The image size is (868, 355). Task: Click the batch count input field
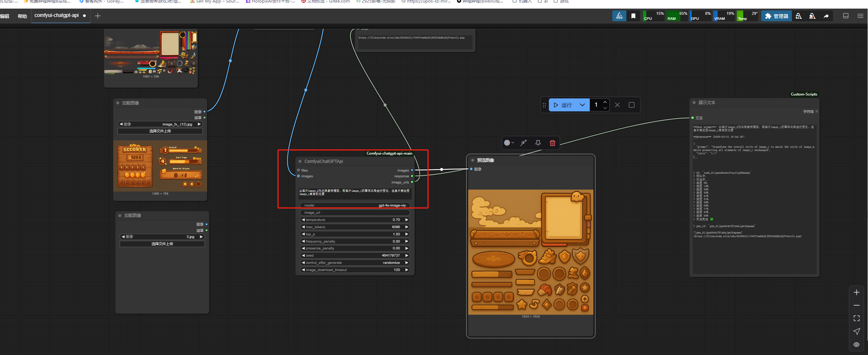pyautogui.click(x=596, y=105)
